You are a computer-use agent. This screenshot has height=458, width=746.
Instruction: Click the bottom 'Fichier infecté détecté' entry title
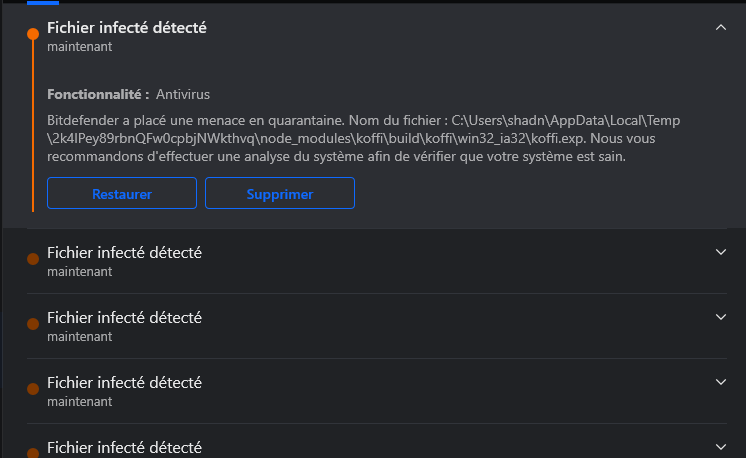coord(124,447)
